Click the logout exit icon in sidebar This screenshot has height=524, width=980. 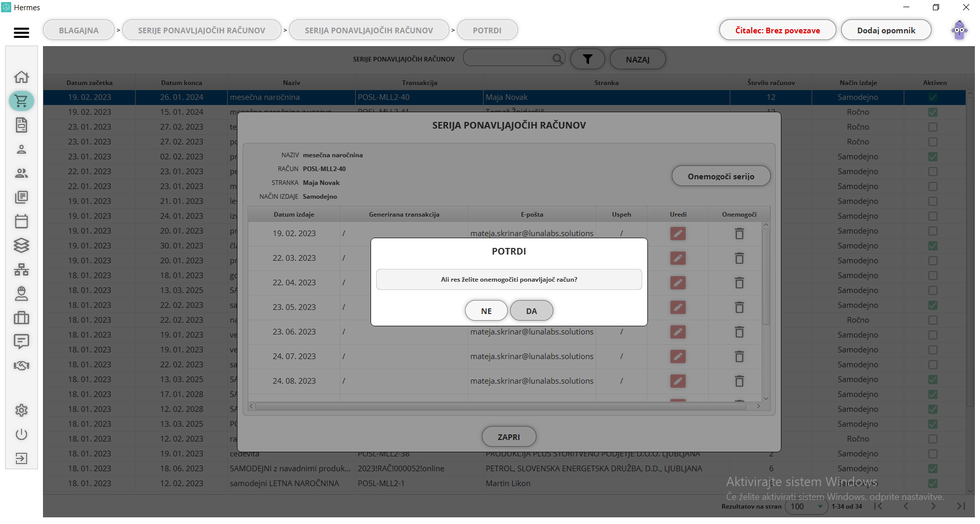coord(21,458)
